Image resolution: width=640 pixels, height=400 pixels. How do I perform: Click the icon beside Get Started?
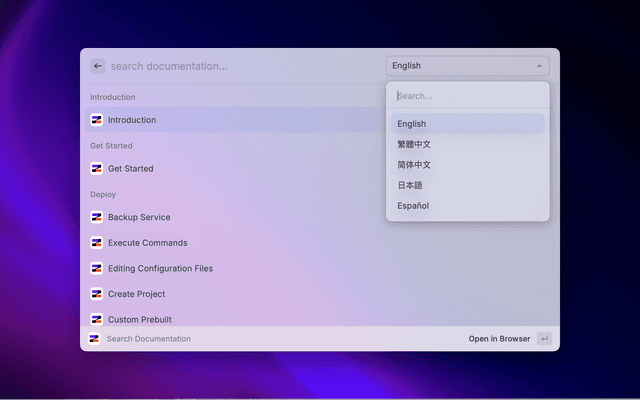pos(97,169)
